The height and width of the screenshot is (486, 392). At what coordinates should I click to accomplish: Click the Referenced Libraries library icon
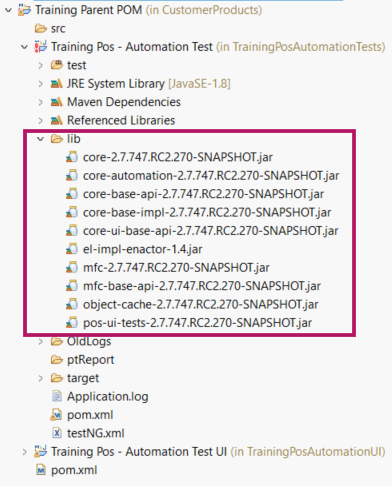[57, 120]
